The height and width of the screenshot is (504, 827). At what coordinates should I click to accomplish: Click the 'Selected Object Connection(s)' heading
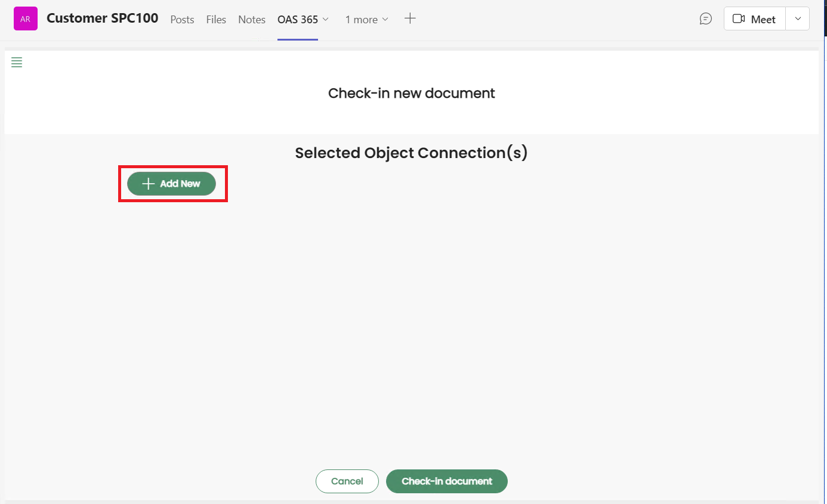click(411, 153)
